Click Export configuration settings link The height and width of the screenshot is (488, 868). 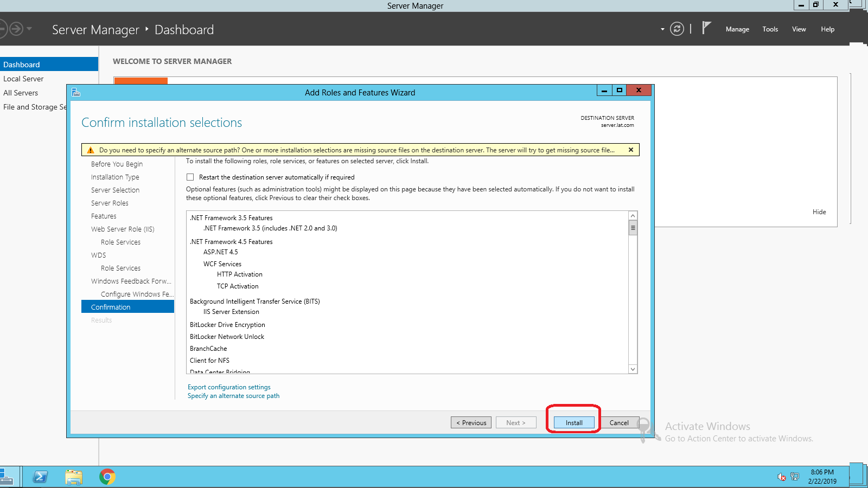pyautogui.click(x=229, y=387)
